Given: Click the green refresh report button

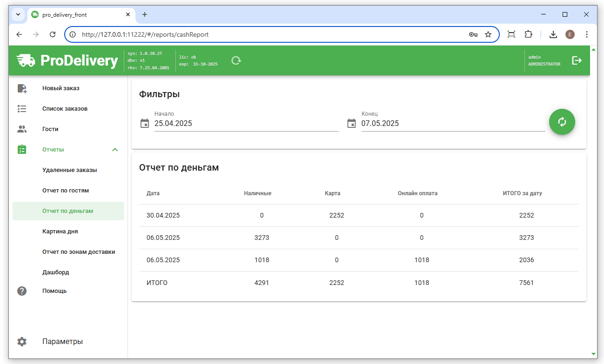Looking at the screenshot, I should (x=562, y=122).
